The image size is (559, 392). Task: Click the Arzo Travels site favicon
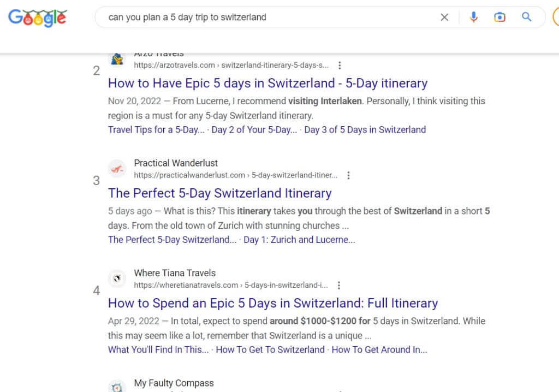[x=117, y=59]
